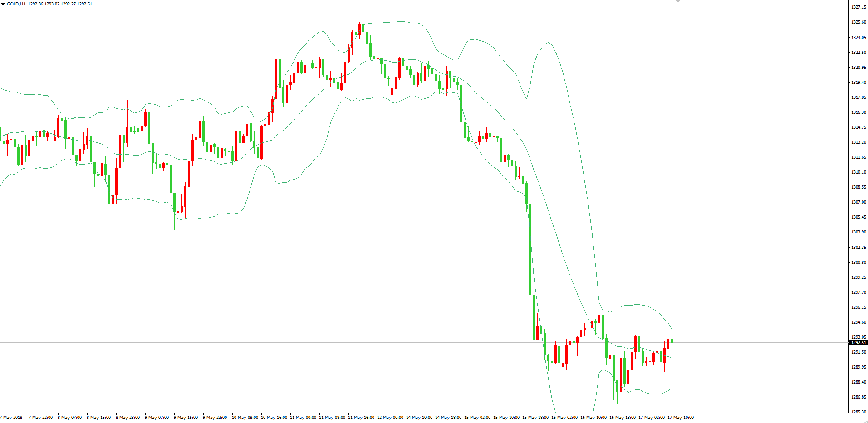Click the open price 1292.86 in chart header

pos(35,4)
